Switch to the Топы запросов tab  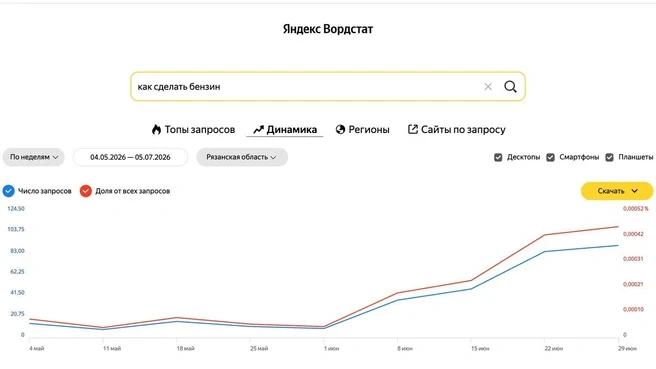click(193, 130)
